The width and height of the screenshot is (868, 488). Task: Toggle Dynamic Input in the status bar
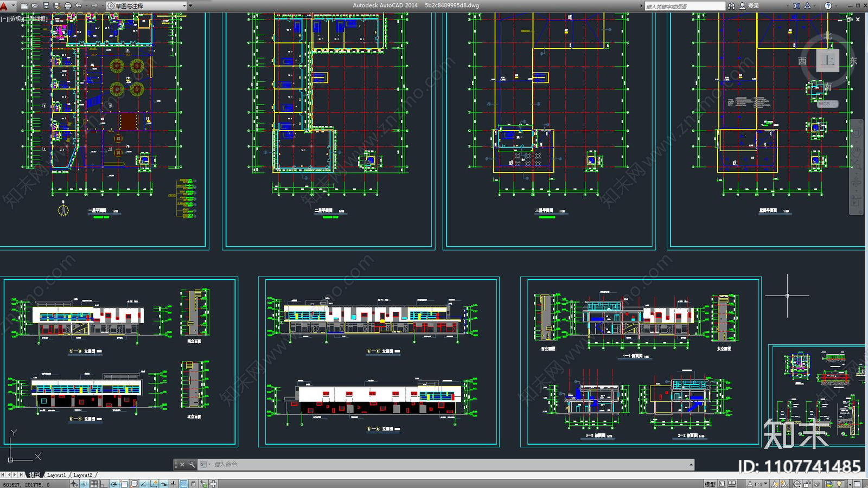164,484
